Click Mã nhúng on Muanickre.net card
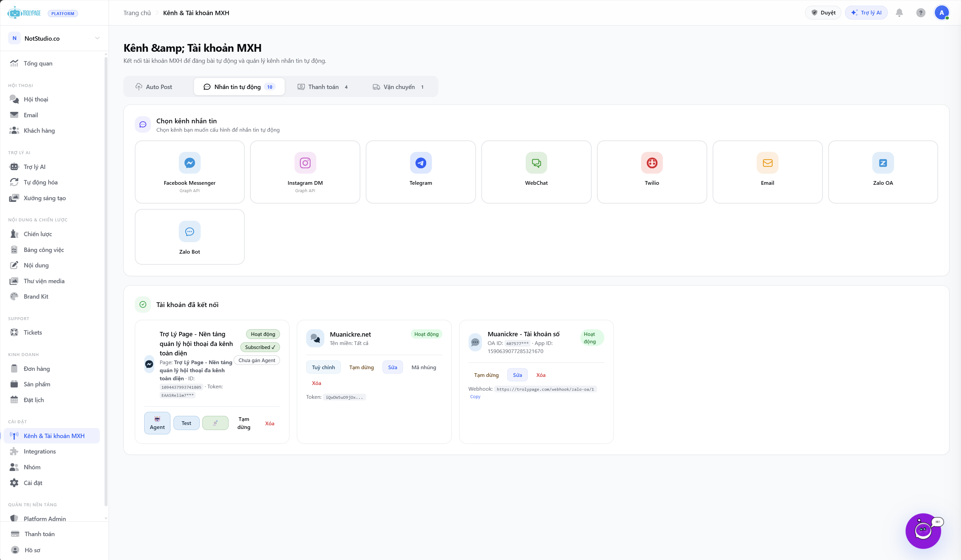 pyautogui.click(x=424, y=367)
